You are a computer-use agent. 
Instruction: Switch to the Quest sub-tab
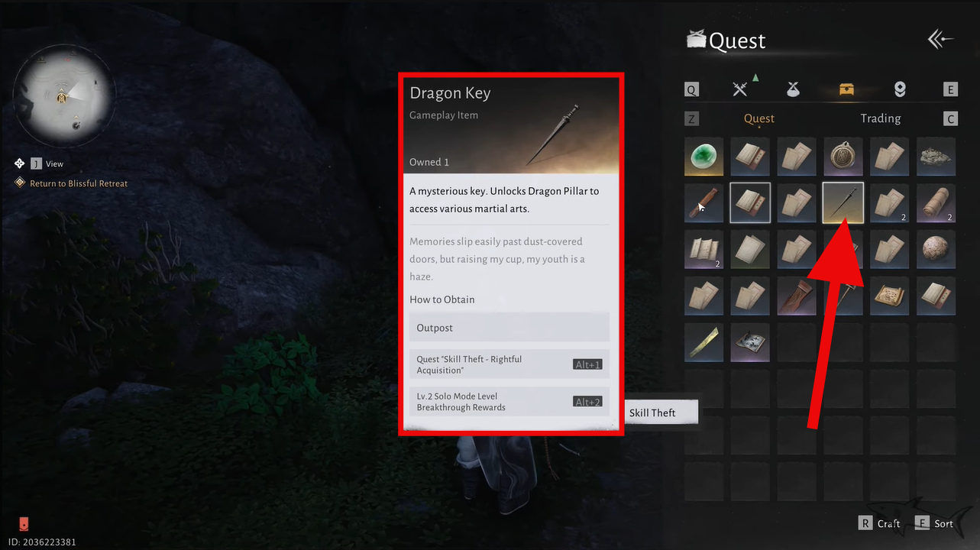(x=758, y=118)
